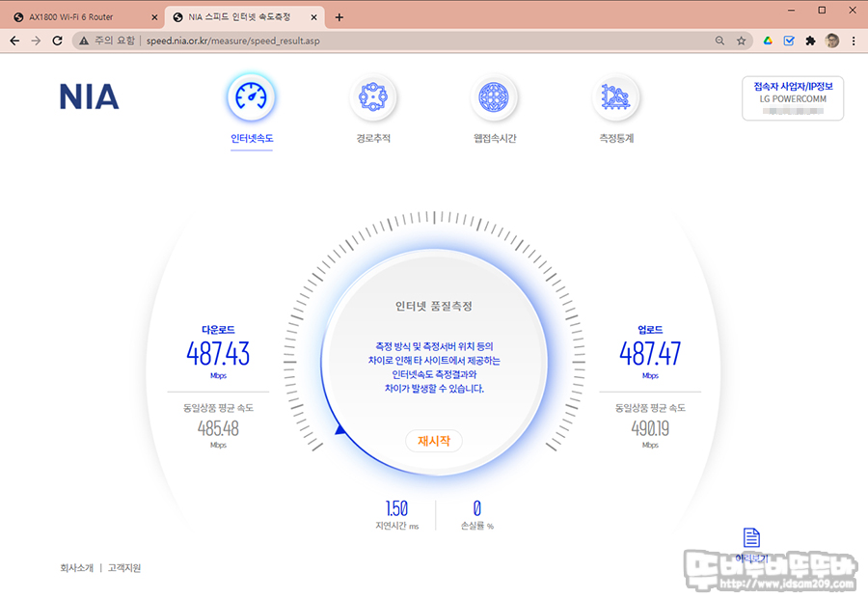The height and width of the screenshot is (599, 868).
Task: Click the 접속자 사업자/IP정보 box
Action: [793, 98]
